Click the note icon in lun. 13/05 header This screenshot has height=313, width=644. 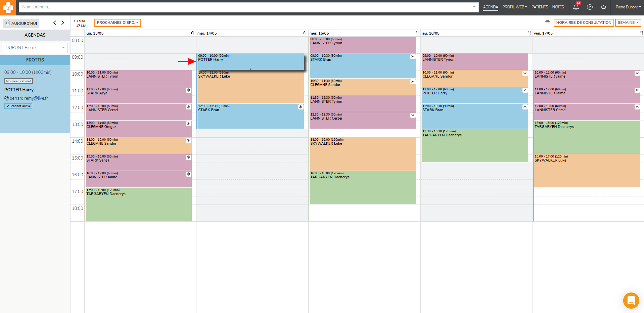tap(193, 33)
